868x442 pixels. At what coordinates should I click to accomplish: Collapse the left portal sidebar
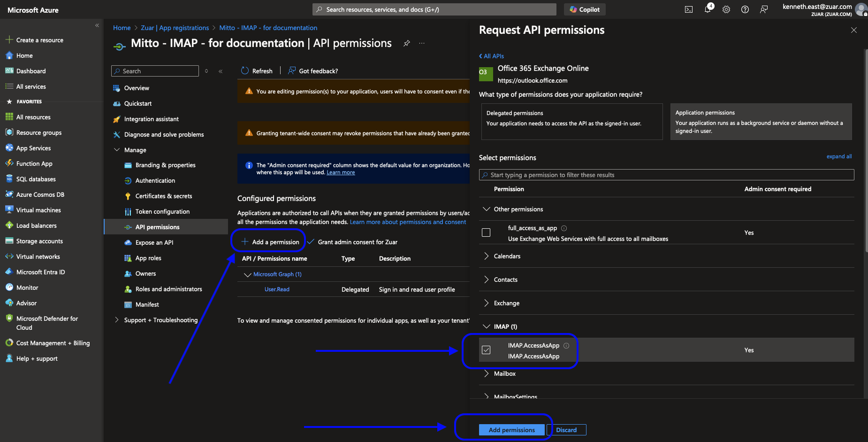point(97,25)
